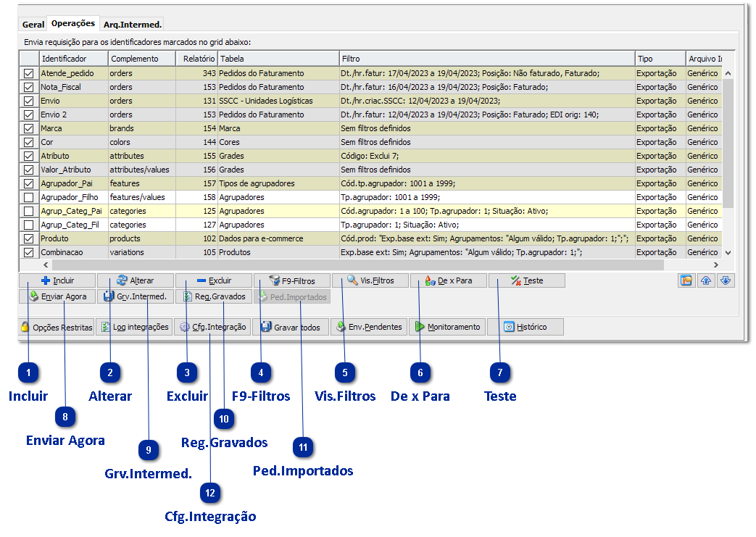Click the Enviar Agora button
The height and width of the screenshot is (537, 756).
click(x=57, y=296)
